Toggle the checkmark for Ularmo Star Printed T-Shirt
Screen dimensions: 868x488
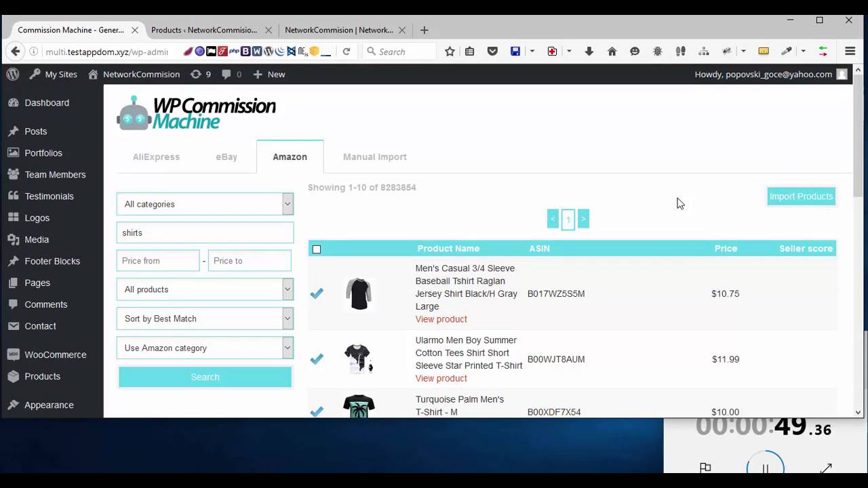pyautogui.click(x=317, y=359)
